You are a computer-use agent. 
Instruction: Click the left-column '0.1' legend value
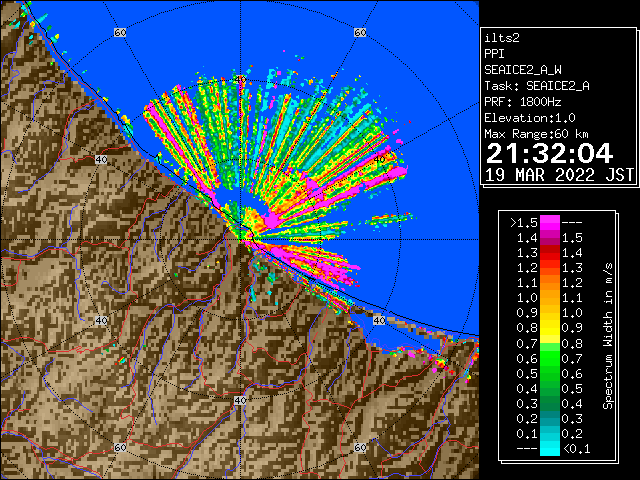[527, 433]
